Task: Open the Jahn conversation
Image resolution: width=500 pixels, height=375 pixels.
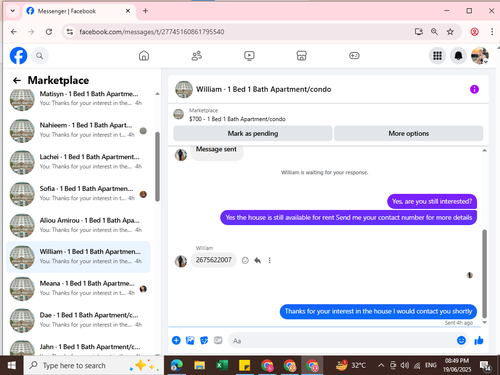Action: pyautogui.click(x=78, y=348)
